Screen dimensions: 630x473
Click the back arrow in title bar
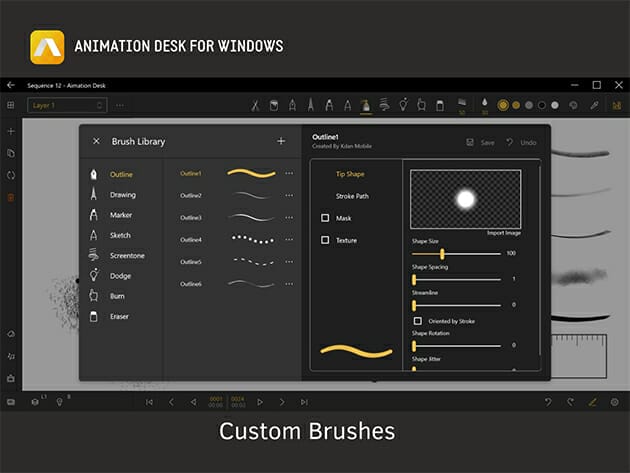coord(11,85)
